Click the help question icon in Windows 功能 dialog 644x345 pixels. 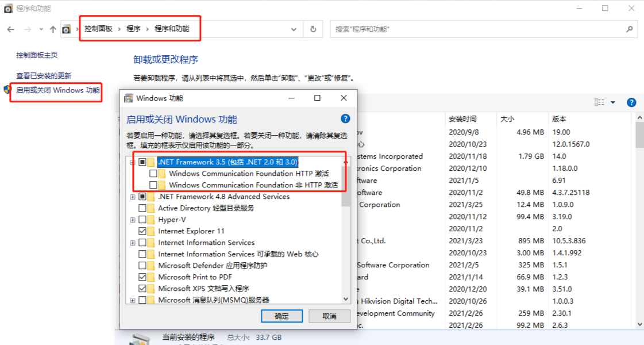[x=345, y=119]
